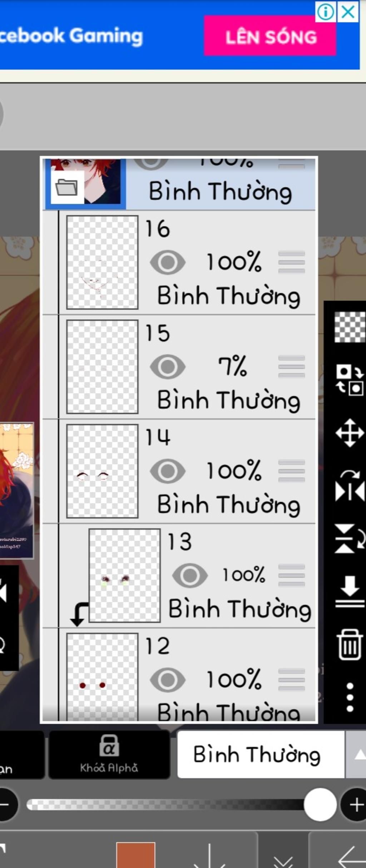
Task: Enable Khoá Alpha lock button
Action: [x=109, y=754]
